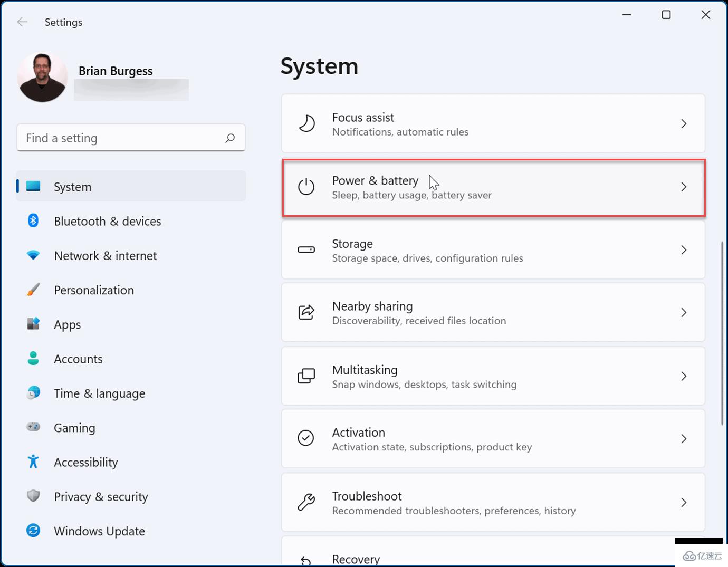Screen dimensions: 728x567
Task: Click 'Notifications, automatic rules' text
Action: (400, 132)
